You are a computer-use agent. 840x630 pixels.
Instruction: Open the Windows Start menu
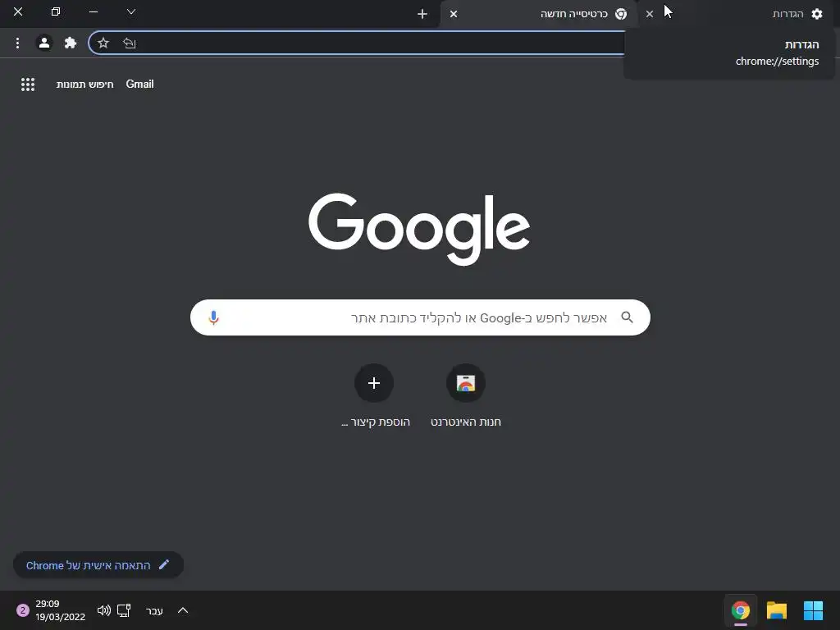click(813, 610)
